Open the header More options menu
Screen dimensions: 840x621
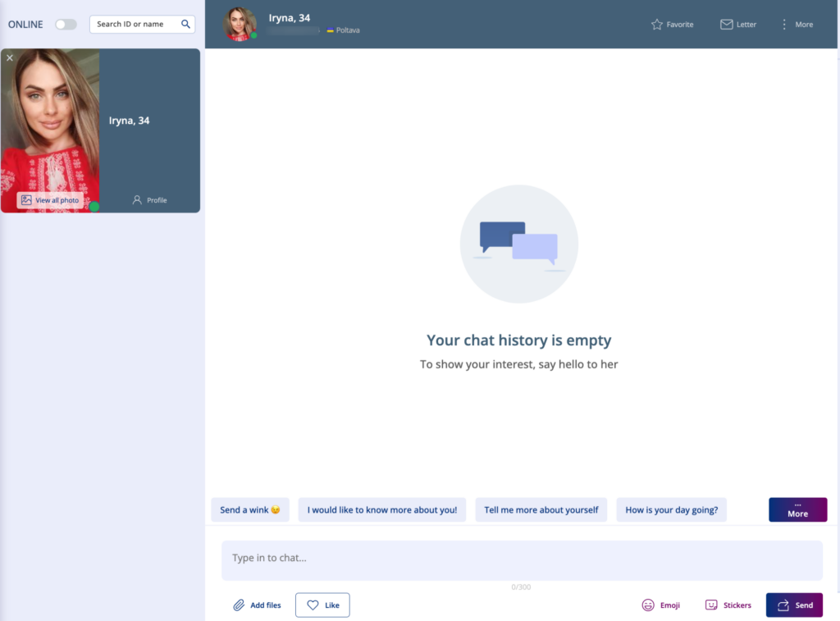[x=797, y=24]
